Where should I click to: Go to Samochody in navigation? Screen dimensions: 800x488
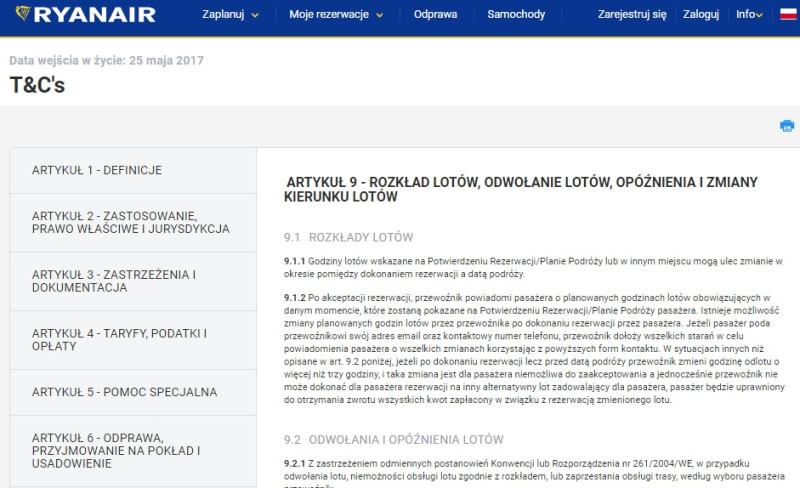[x=516, y=14]
